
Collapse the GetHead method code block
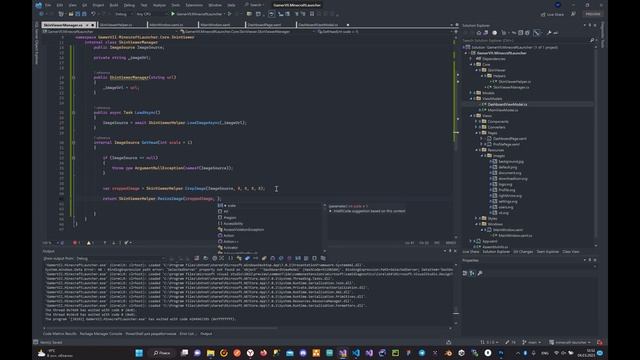click(73, 142)
